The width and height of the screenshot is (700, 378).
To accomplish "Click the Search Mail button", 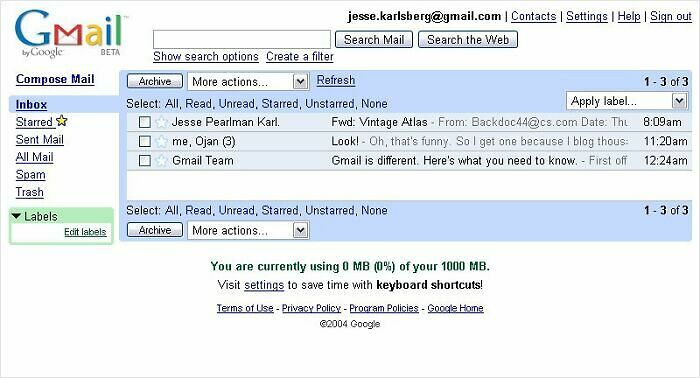I will pos(374,40).
